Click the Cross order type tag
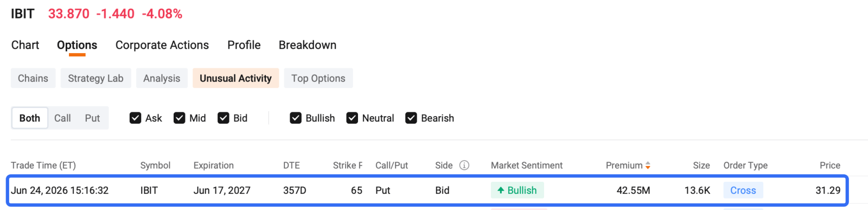Screen dimensions: 868x210 (743, 190)
